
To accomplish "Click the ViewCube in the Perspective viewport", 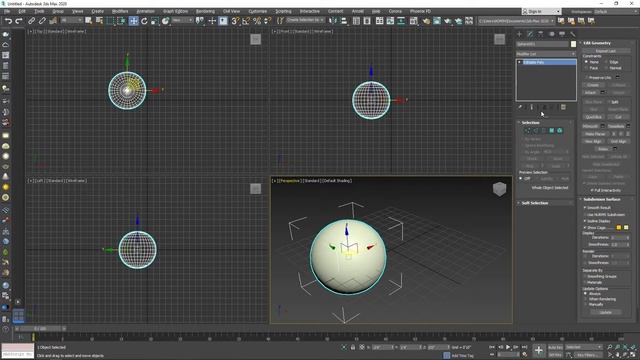I will (x=499, y=189).
